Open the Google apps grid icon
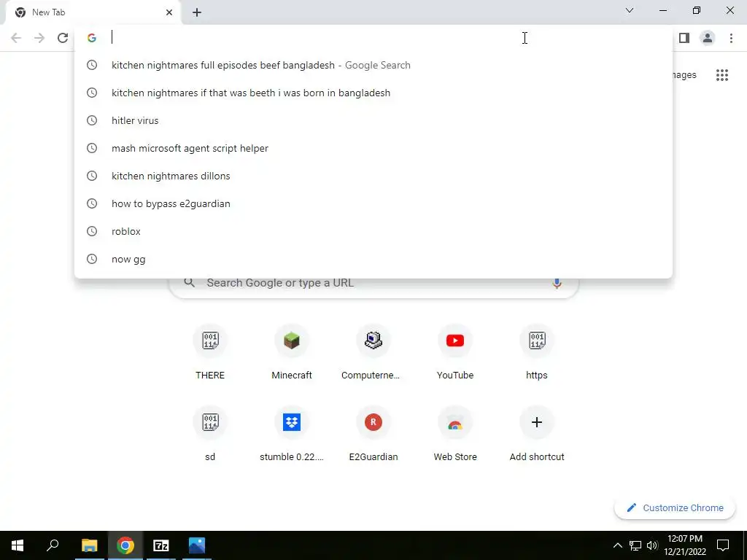Screen dimensions: 747x560 coord(721,75)
